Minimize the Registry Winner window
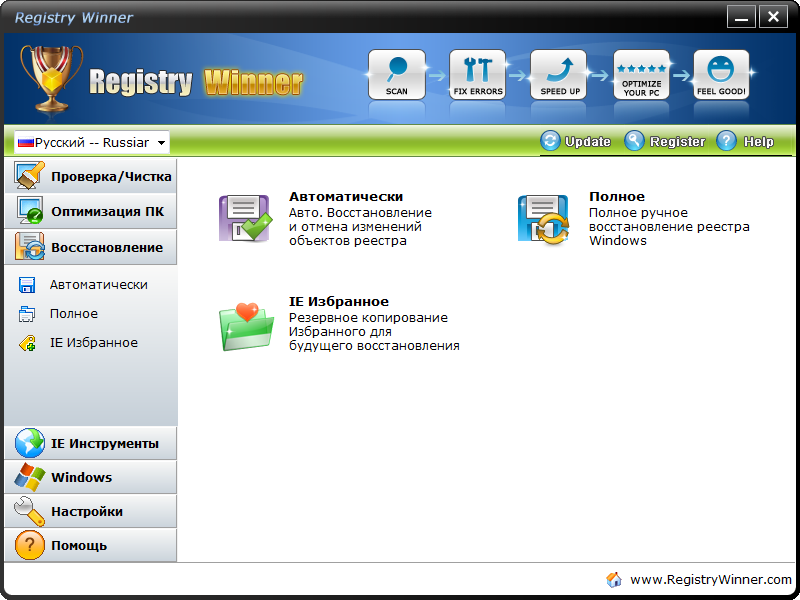800x600 pixels. 741,17
